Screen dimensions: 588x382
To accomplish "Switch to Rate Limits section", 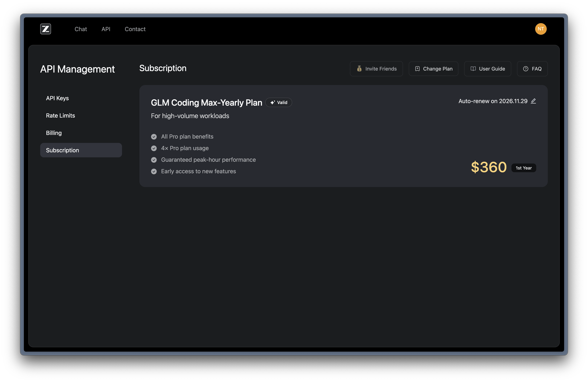I will 60,116.
